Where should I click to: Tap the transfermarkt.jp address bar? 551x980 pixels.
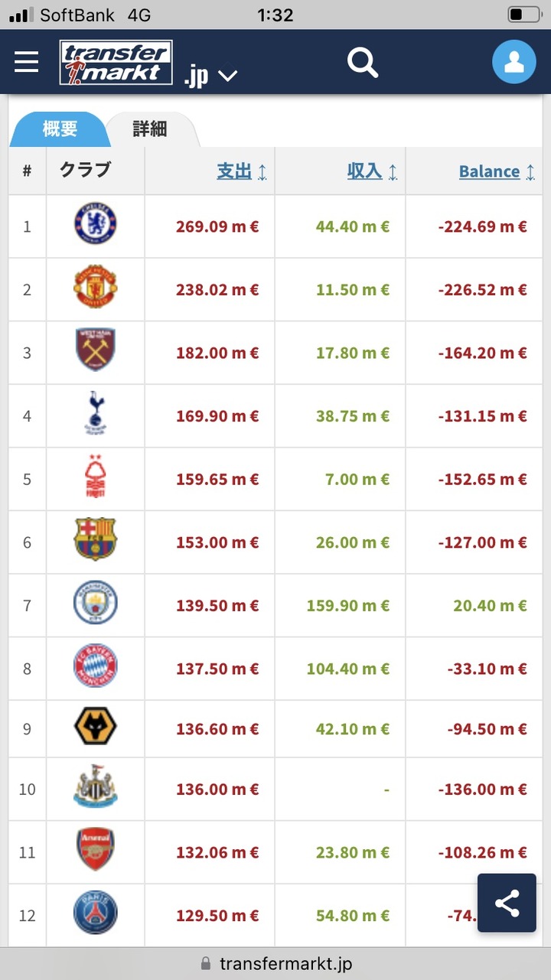275,964
